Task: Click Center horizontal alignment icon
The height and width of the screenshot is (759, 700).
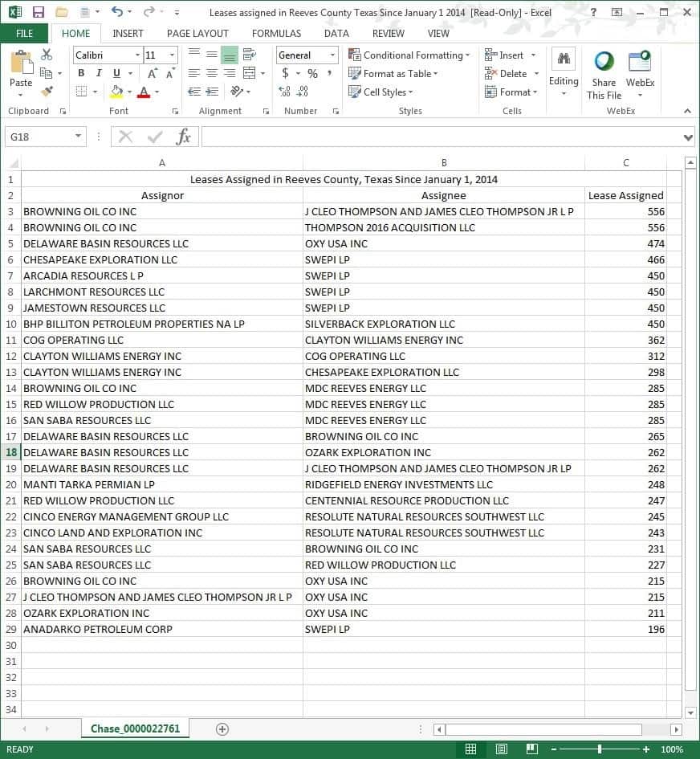Action: coord(211,73)
